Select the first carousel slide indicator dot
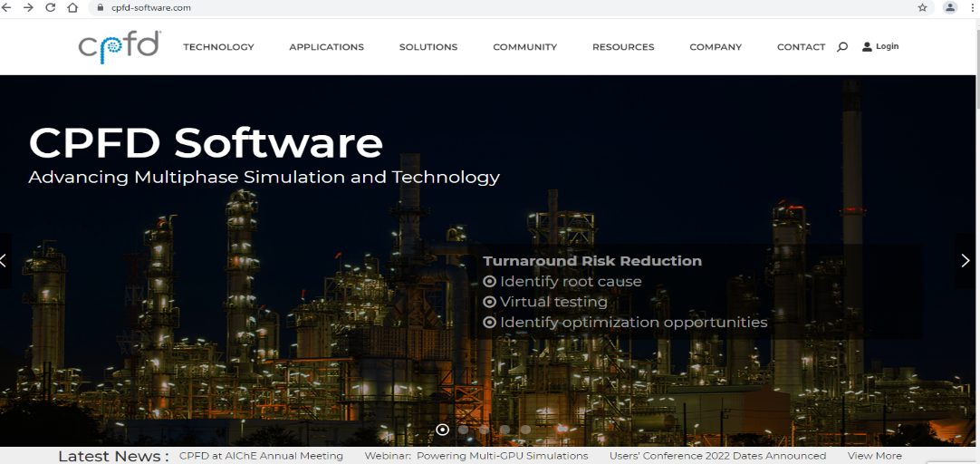Image resolution: width=980 pixels, height=464 pixels. click(443, 430)
